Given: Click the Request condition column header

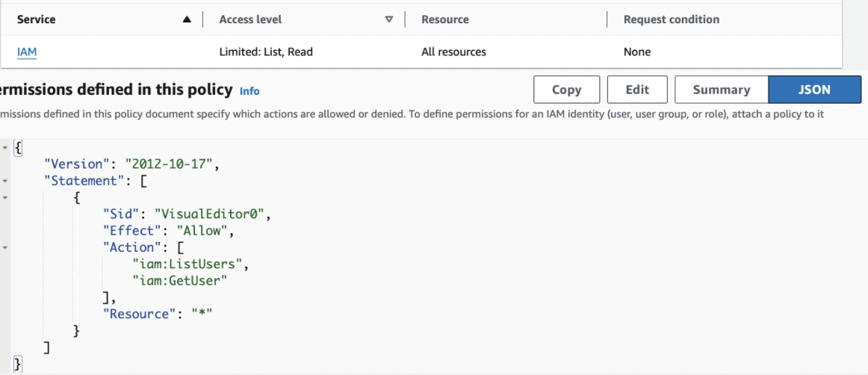Looking at the screenshot, I should pos(672,19).
